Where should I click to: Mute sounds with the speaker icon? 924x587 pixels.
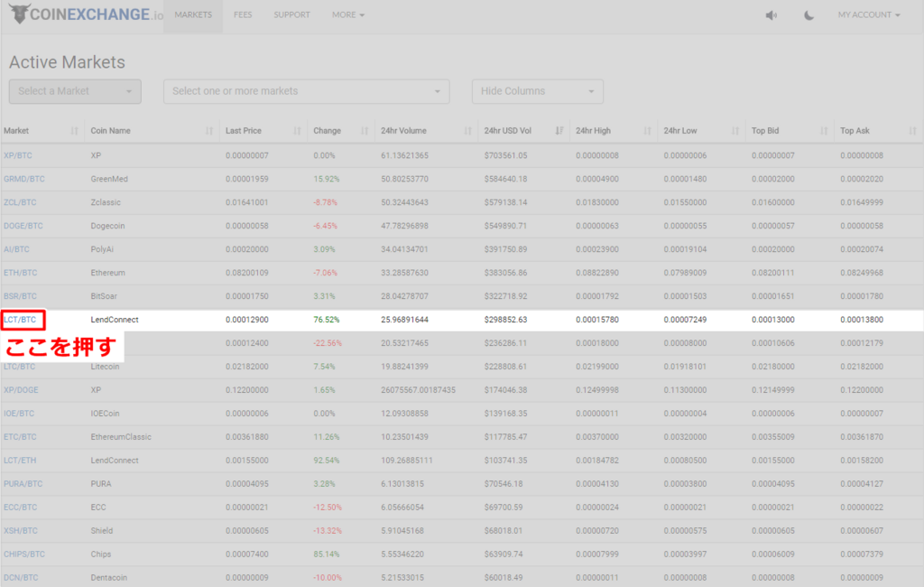[771, 15]
